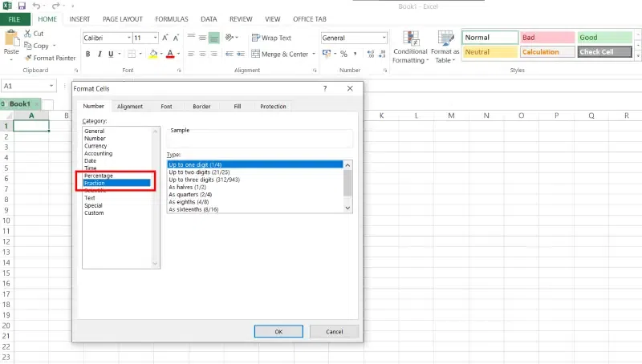Align text left
Viewport: 642px width, 364px height.
point(191,54)
